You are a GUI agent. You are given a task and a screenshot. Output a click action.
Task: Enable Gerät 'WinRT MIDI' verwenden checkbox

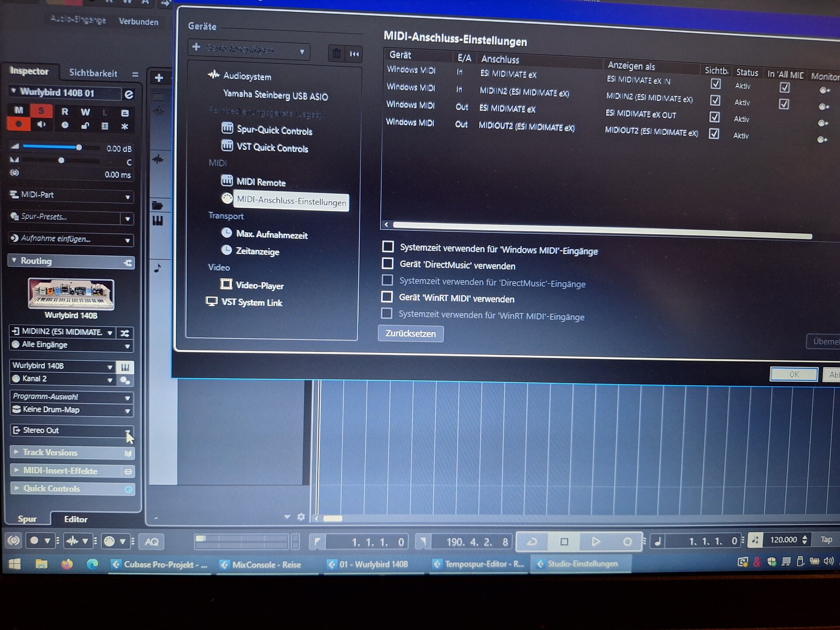click(x=387, y=297)
